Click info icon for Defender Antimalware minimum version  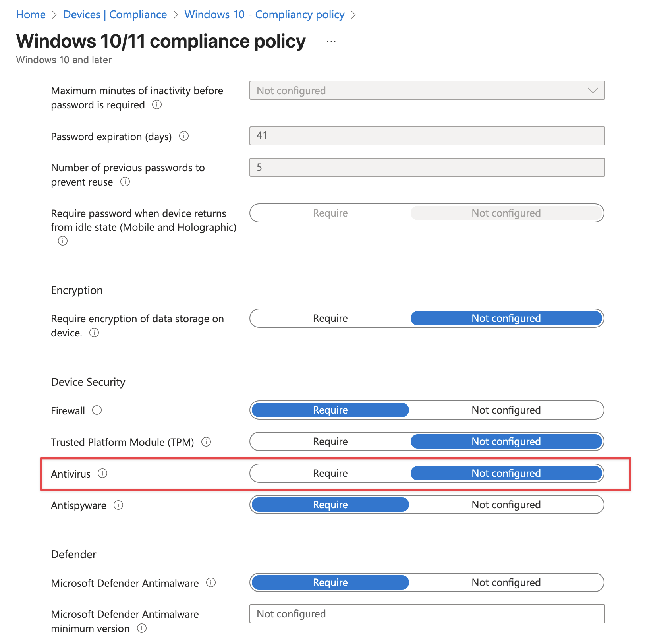coord(142,628)
